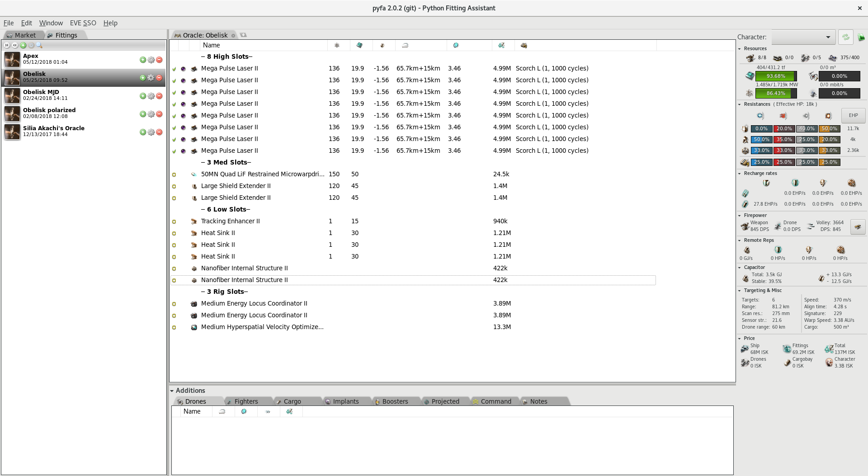Open the EVE SSO menu

coord(83,23)
